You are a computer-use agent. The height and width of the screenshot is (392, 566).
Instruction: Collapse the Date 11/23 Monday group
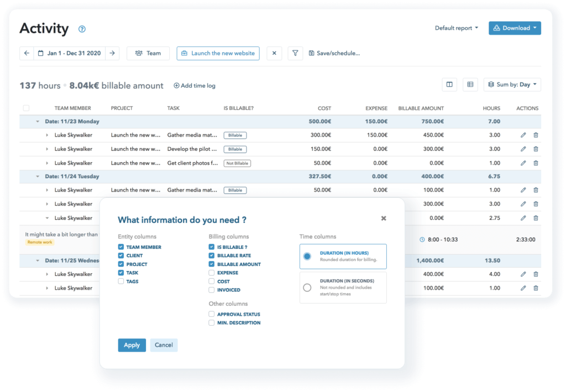tap(38, 121)
